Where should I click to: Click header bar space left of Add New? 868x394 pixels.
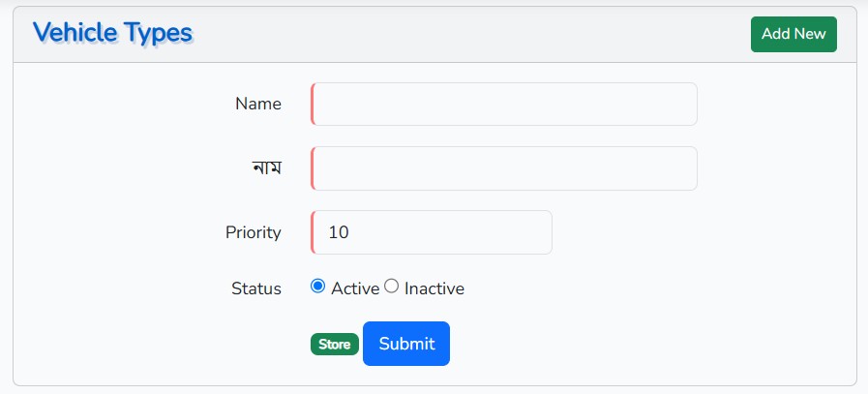pos(484,34)
